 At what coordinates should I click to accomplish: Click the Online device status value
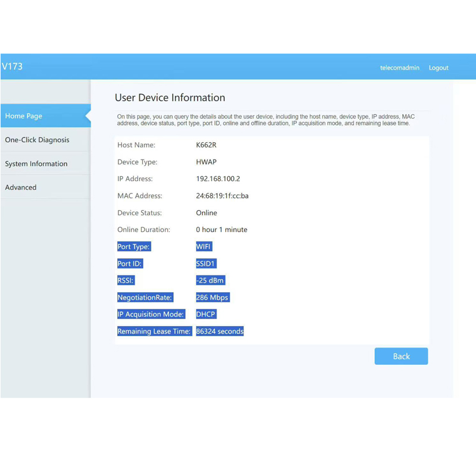206,212
